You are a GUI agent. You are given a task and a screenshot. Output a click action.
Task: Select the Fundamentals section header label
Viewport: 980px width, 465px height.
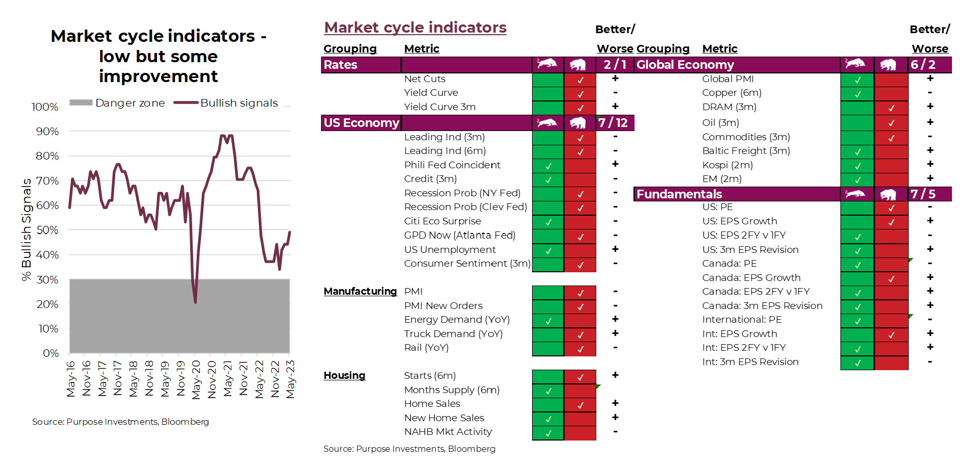pyautogui.click(x=679, y=194)
